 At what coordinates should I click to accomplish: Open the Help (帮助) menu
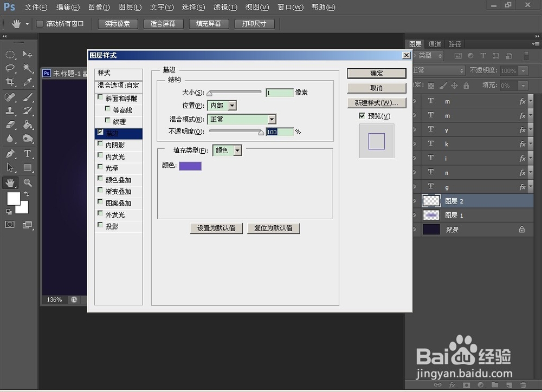323,7
